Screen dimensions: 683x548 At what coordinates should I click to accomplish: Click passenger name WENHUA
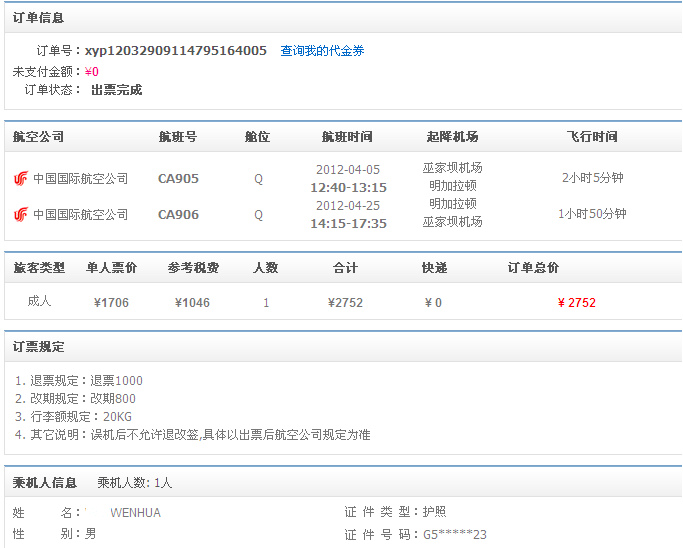coord(135,513)
